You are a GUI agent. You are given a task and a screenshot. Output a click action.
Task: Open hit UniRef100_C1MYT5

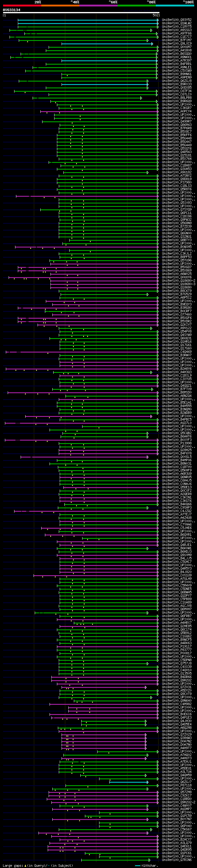176,26
